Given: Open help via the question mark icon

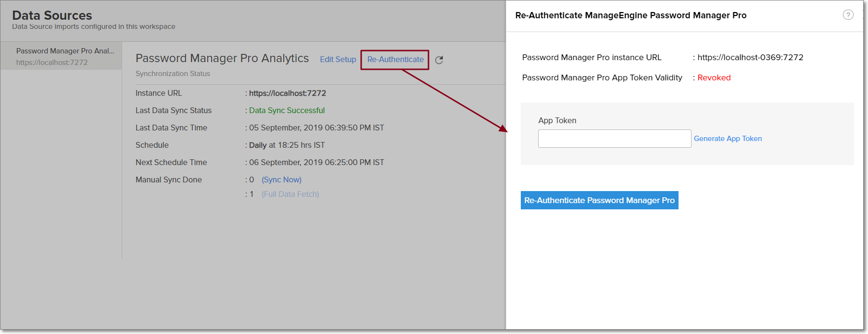Looking at the screenshot, I should pyautogui.click(x=848, y=15).
